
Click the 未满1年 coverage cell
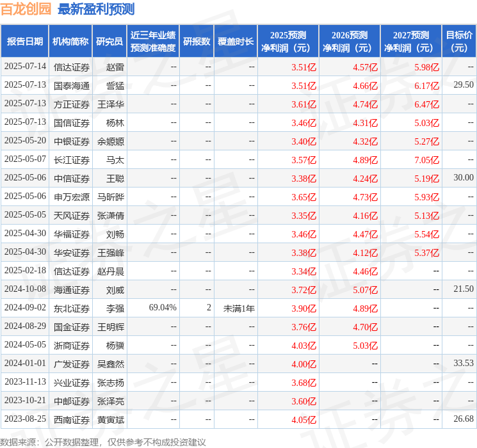point(239,308)
